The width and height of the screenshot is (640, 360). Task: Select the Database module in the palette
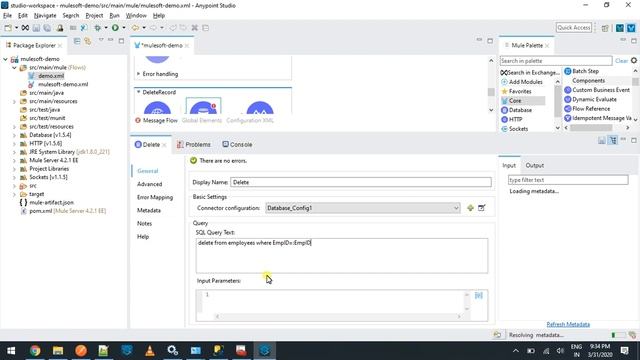517,110
